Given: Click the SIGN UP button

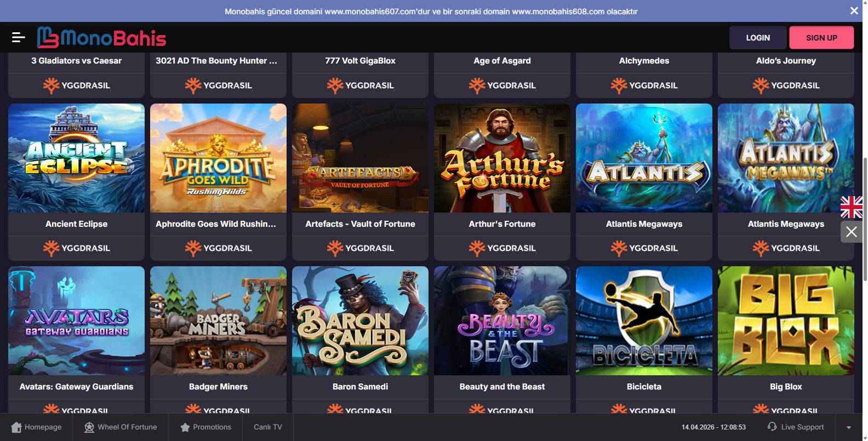Looking at the screenshot, I should [821, 38].
